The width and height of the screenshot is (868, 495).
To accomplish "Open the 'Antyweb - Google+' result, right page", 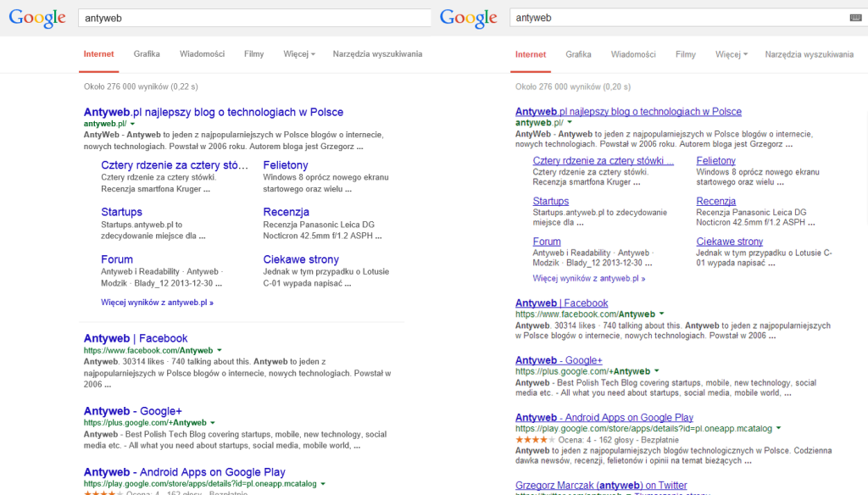I will pyautogui.click(x=559, y=360).
